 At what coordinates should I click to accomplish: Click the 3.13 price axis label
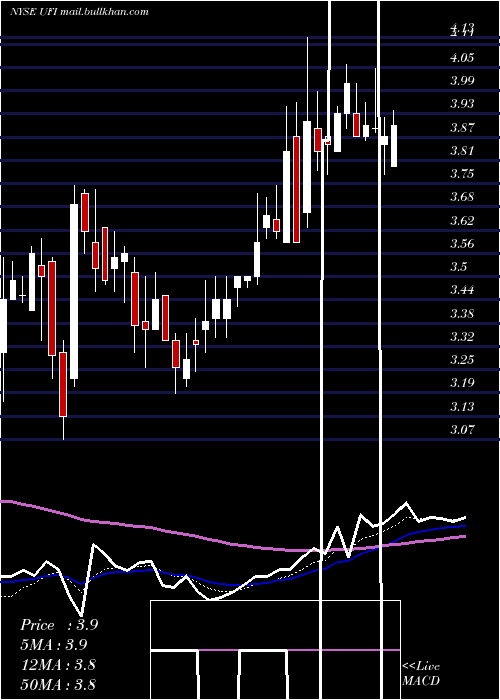click(462, 406)
